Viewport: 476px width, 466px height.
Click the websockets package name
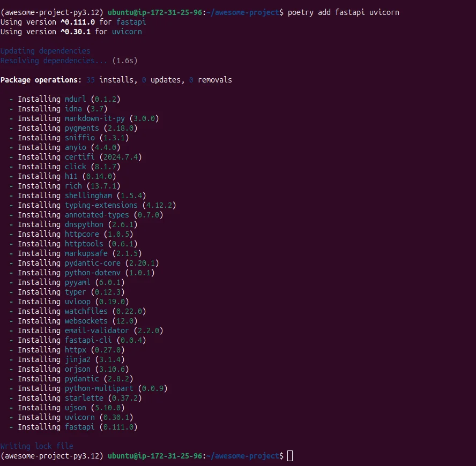(x=86, y=321)
